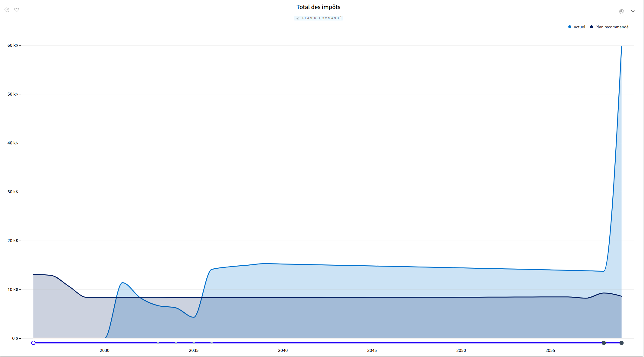Click the dark navy Plan recommandé legend dot

point(592,27)
